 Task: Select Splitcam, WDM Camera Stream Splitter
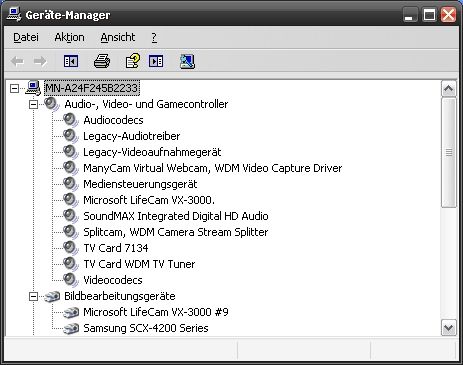176,232
